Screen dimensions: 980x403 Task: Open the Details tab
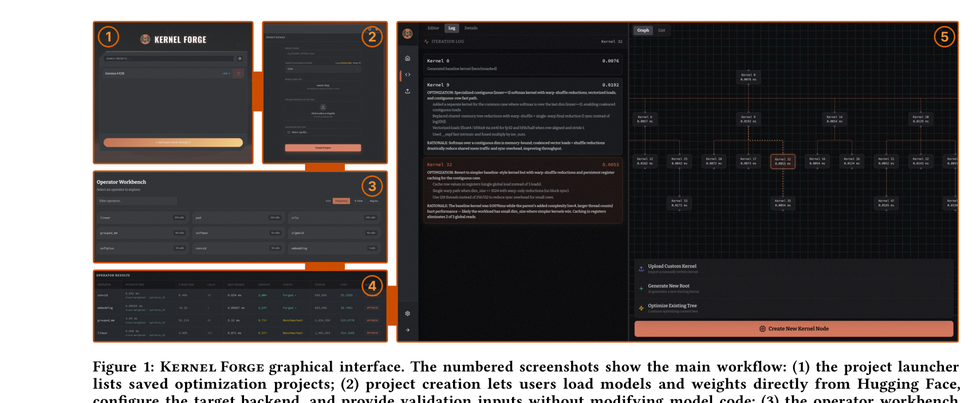(x=471, y=28)
